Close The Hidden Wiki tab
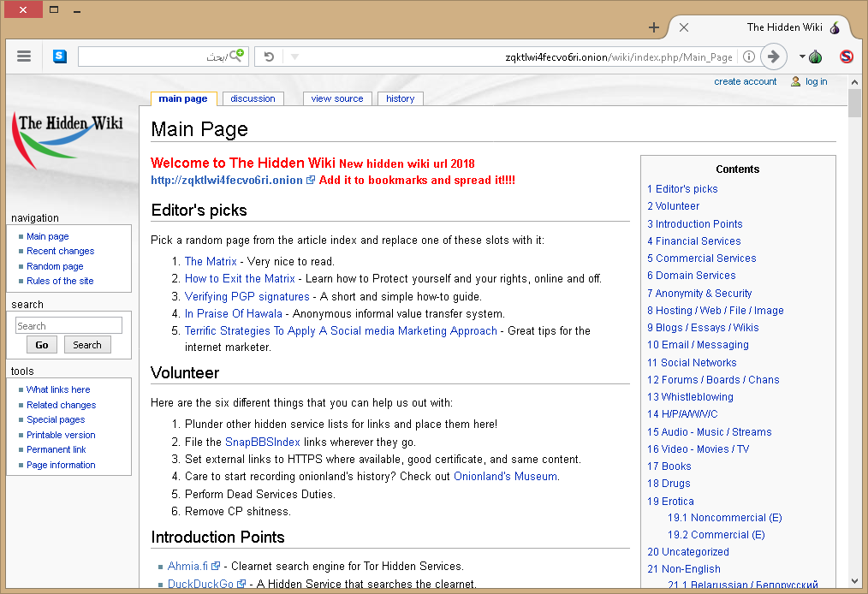Viewport: 868px width, 594px height. [x=684, y=27]
